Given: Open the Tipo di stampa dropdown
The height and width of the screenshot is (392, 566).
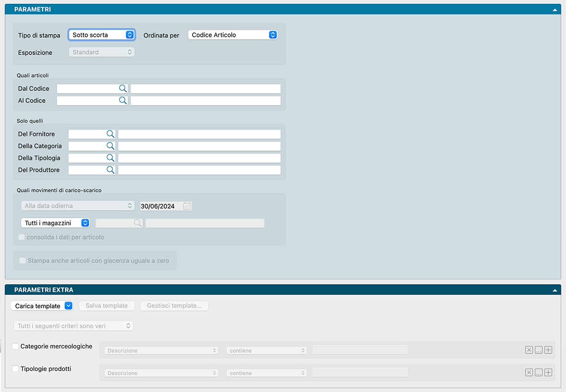Looking at the screenshot, I should click(x=102, y=35).
